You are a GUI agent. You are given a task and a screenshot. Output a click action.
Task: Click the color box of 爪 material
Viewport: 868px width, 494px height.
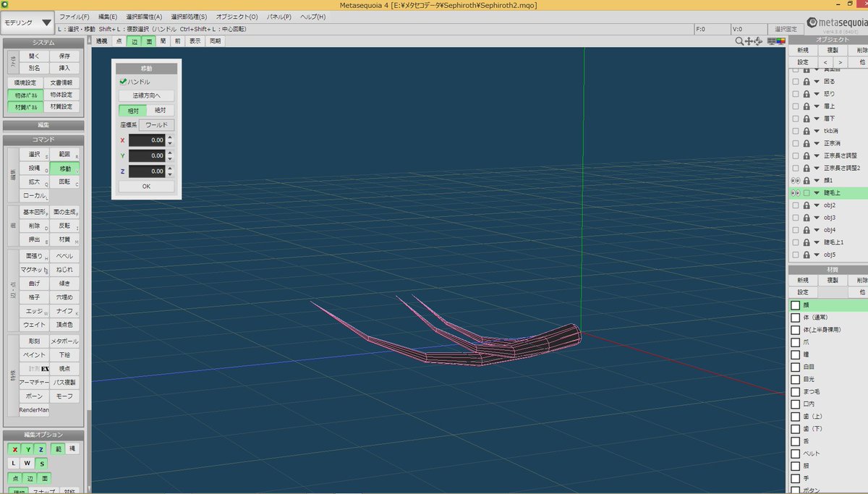click(795, 343)
